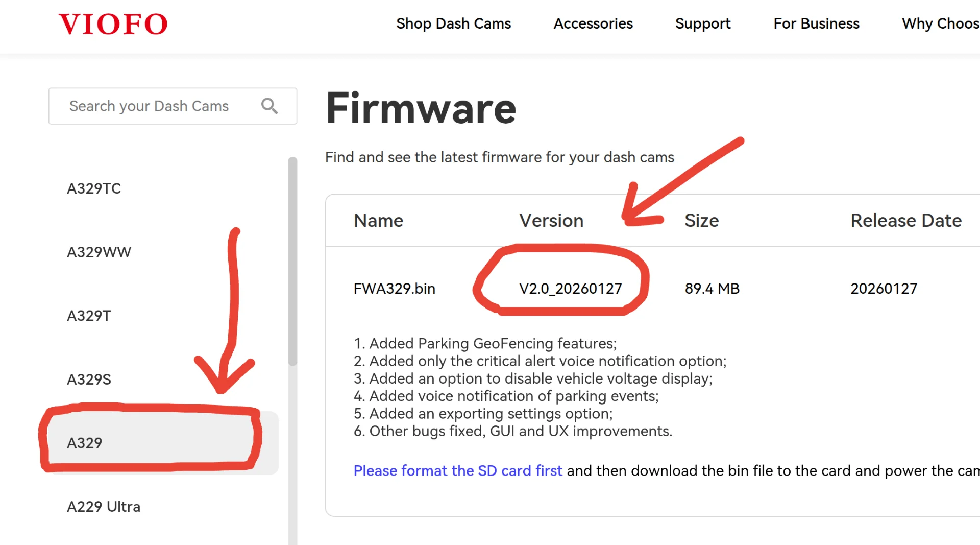
Task: Click the 'Other bugs fixed' changelog line
Action: point(513,431)
